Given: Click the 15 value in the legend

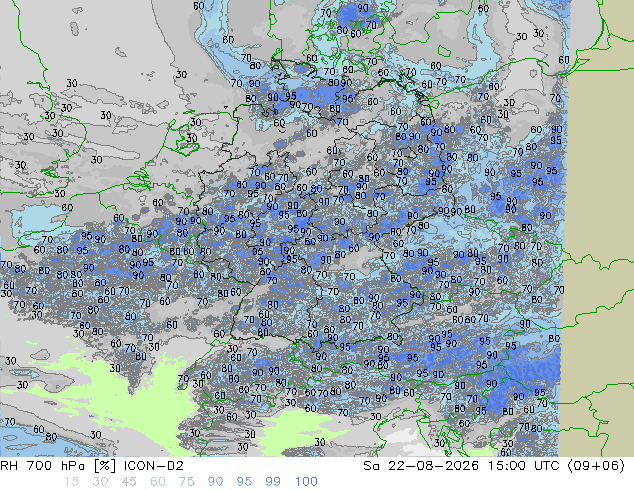Looking at the screenshot, I should click(x=71, y=482).
